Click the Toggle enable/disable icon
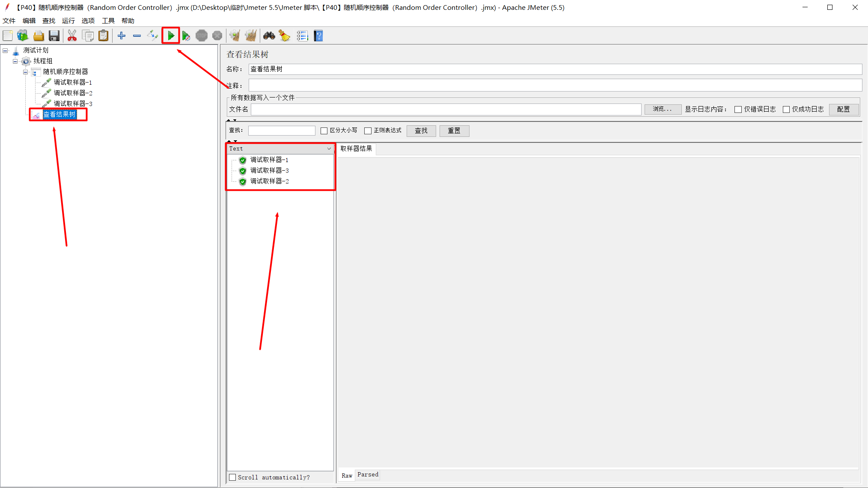The image size is (868, 488). tap(152, 36)
